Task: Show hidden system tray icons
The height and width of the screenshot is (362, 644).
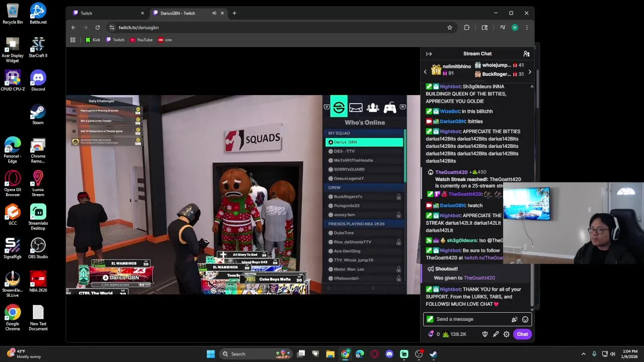Action: (584, 354)
